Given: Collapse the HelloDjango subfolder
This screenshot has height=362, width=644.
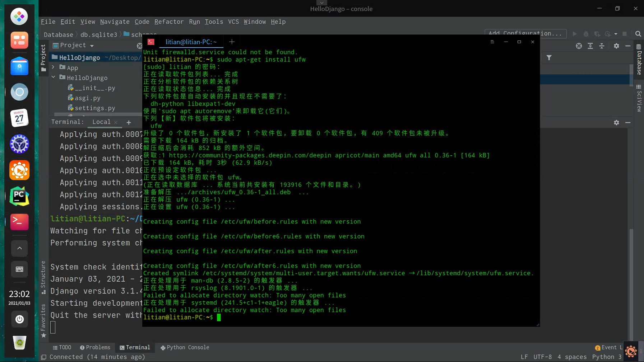Looking at the screenshot, I should (x=53, y=77).
